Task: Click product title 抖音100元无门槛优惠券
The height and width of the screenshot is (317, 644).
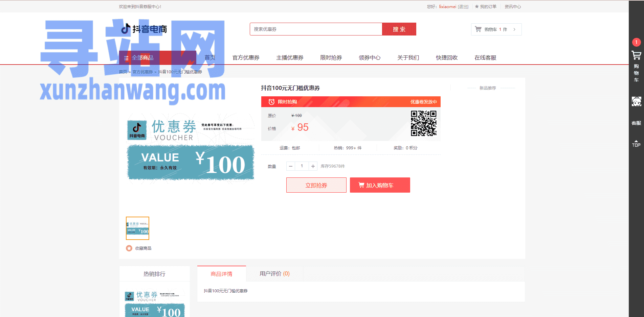Action: pyautogui.click(x=290, y=88)
